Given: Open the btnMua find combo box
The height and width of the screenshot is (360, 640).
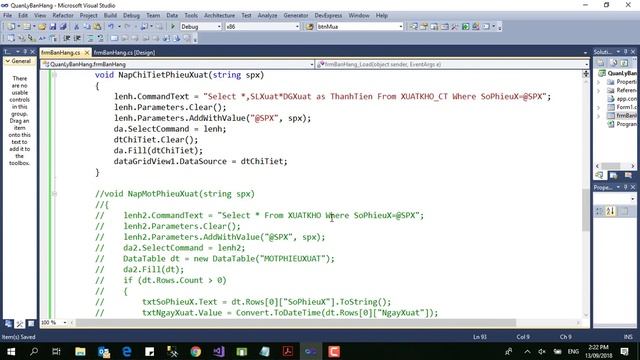Looking at the screenshot, I should [x=400, y=27].
